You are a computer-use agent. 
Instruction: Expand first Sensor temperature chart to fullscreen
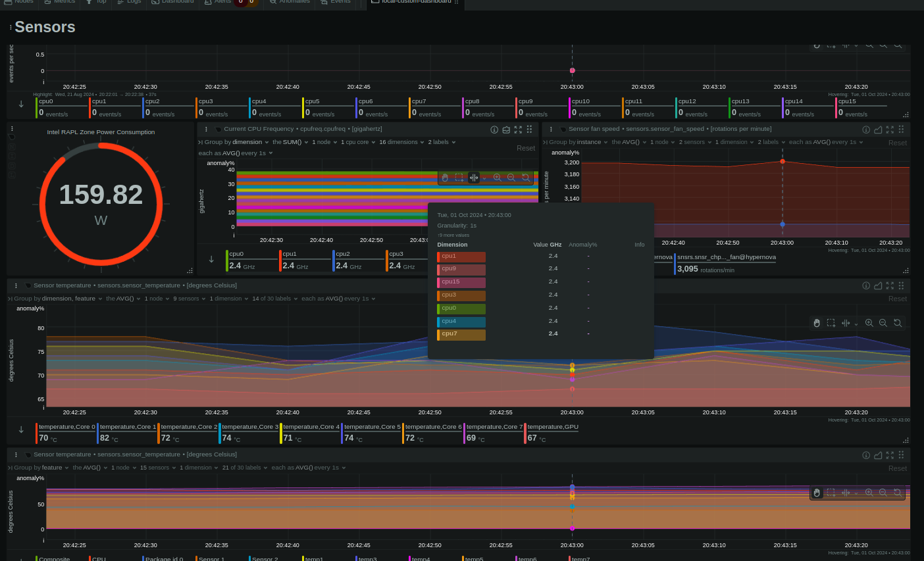coord(890,285)
